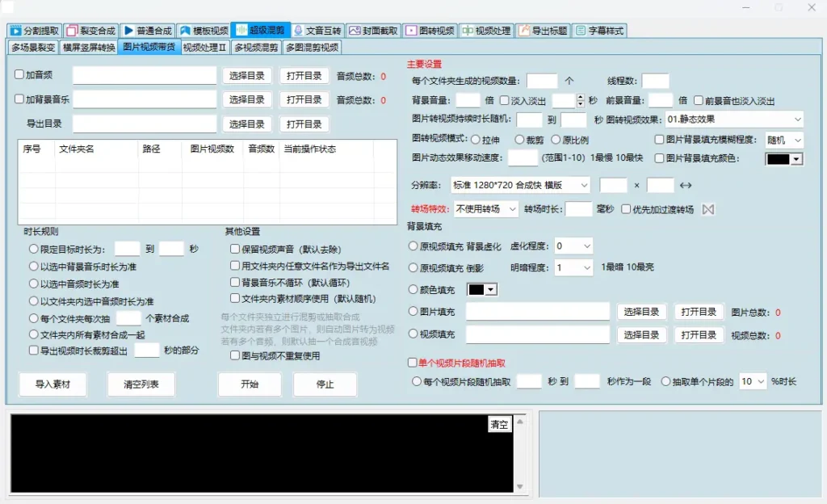
Task: Switch to the 横屏竖屏转换 sub-tab
Action: [89, 48]
